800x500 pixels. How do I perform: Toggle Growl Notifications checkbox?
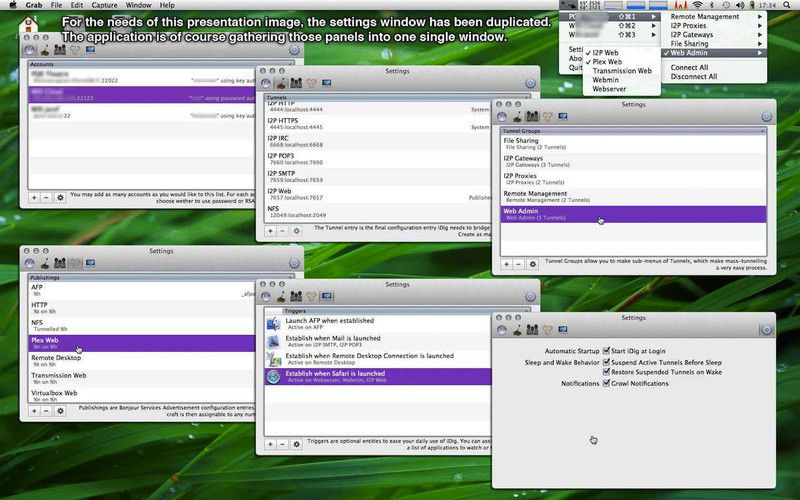(606, 383)
